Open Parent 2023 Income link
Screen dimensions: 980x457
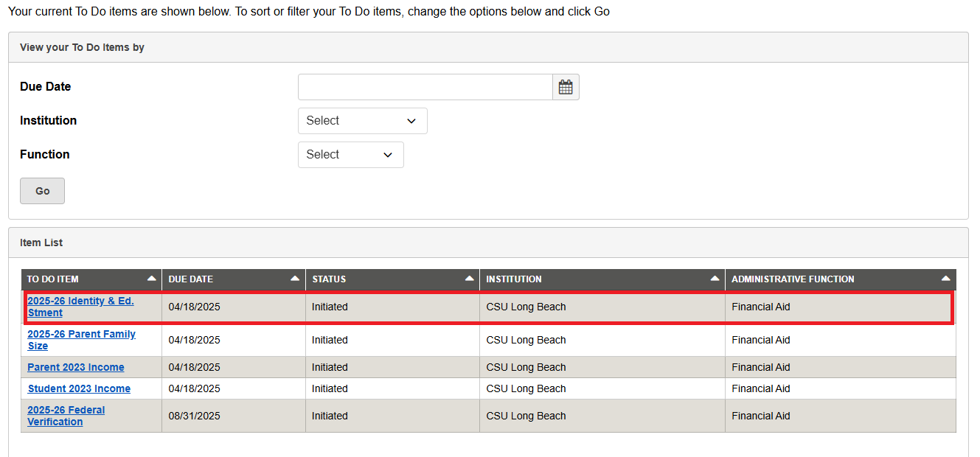pyautogui.click(x=76, y=367)
